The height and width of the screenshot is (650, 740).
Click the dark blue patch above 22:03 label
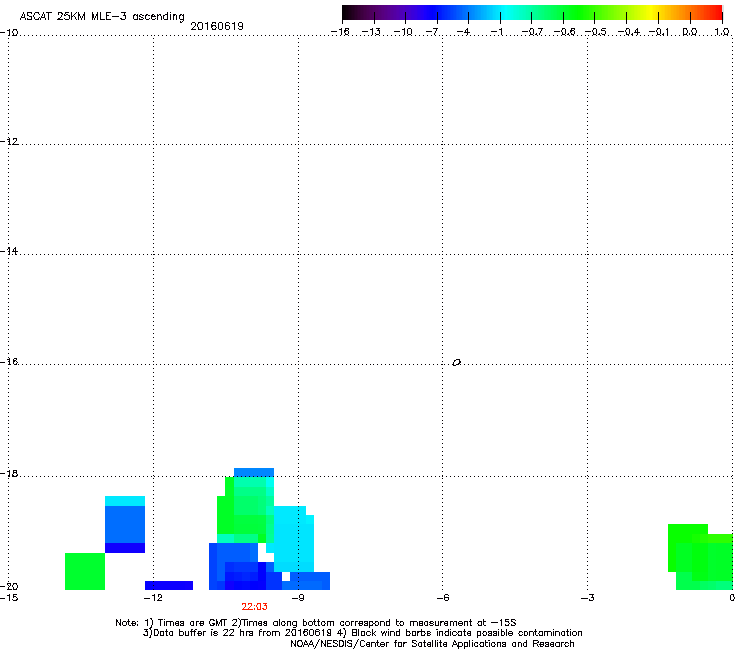click(245, 576)
